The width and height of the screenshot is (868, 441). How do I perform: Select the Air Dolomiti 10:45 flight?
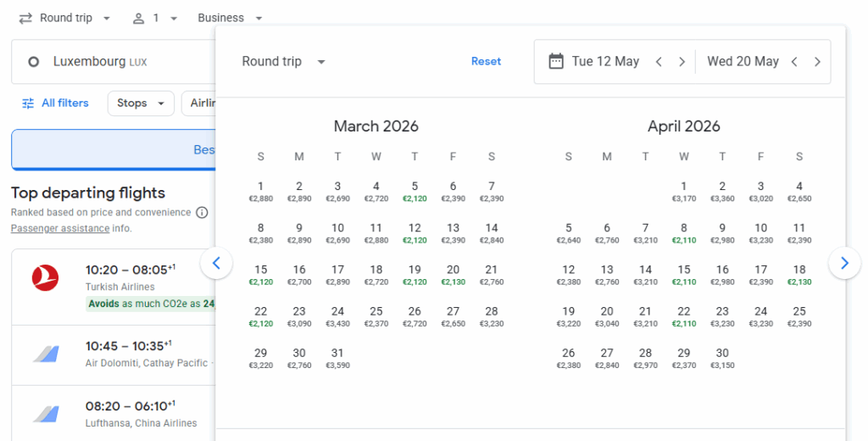pyautogui.click(x=114, y=355)
